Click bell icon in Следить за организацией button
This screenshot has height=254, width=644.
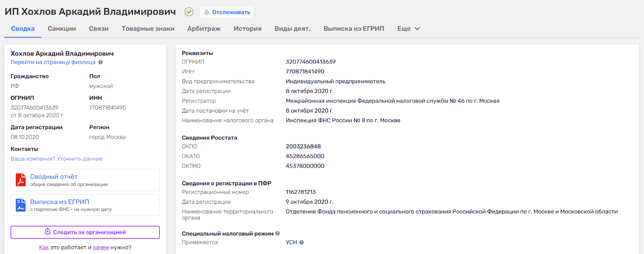(x=47, y=231)
